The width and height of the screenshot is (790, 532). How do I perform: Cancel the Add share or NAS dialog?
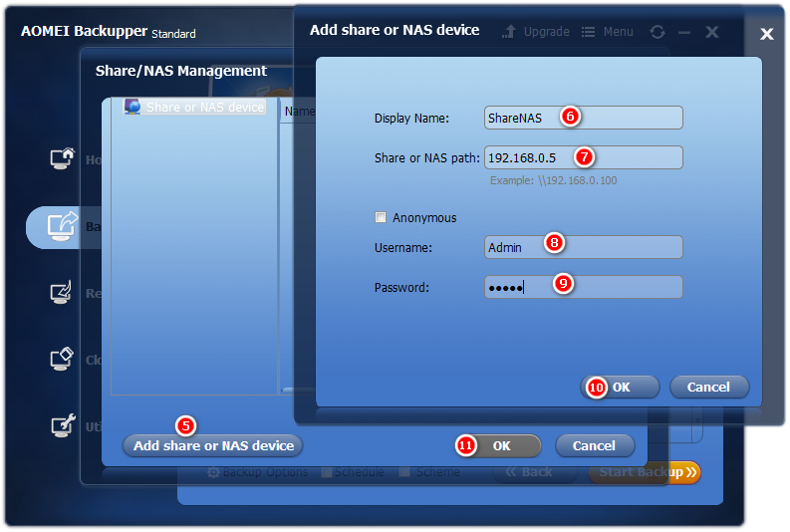coord(709,387)
